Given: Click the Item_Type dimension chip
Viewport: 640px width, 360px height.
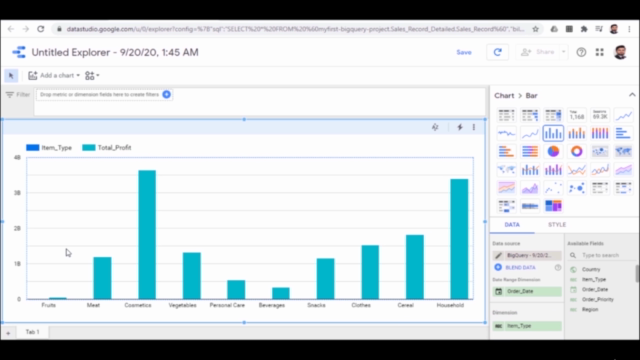Looking at the screenshot, I should coord(527,326).
